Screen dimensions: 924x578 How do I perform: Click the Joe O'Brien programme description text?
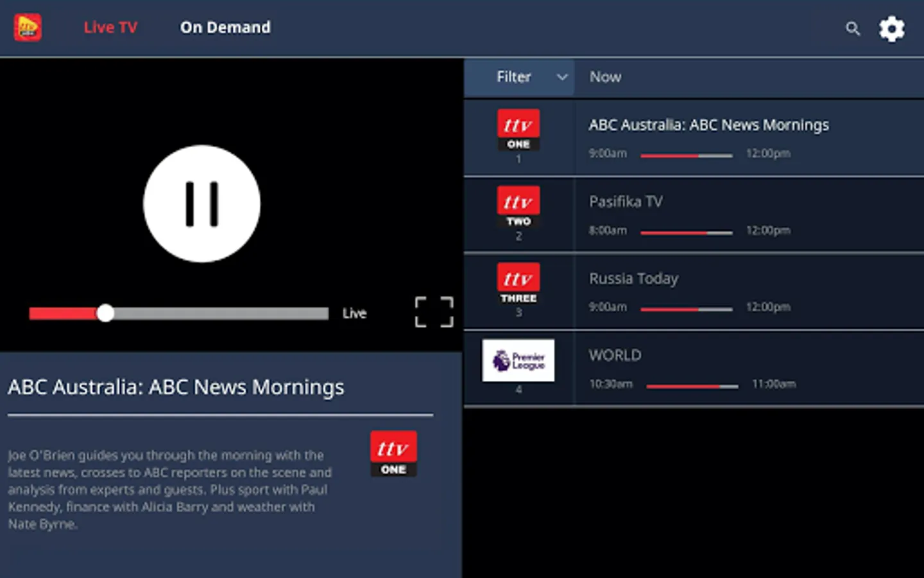[170, 489]
